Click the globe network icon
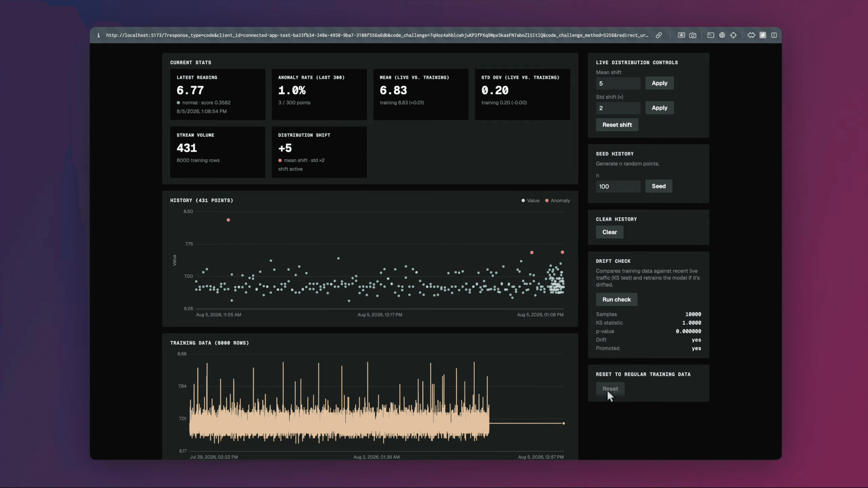The height and width of the screenshot is (488, 868). click(x=722, y=35)
